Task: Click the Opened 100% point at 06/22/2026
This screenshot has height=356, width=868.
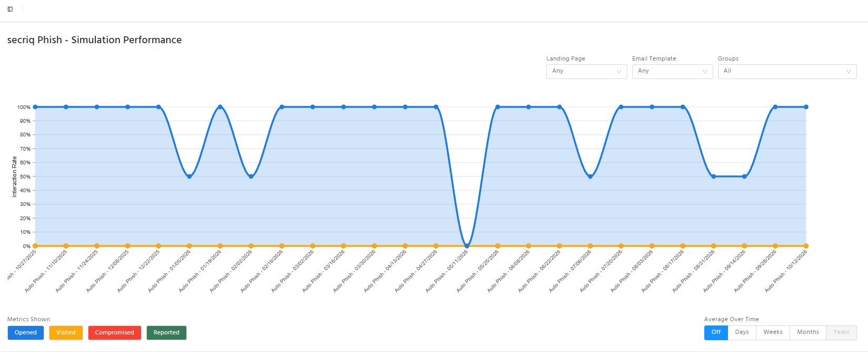Action: pos(560,107)
